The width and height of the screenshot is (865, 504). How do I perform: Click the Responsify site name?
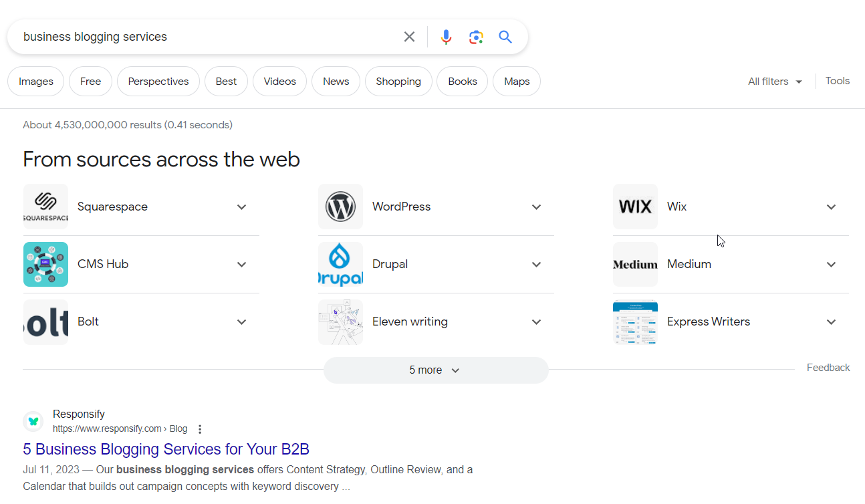79,414
